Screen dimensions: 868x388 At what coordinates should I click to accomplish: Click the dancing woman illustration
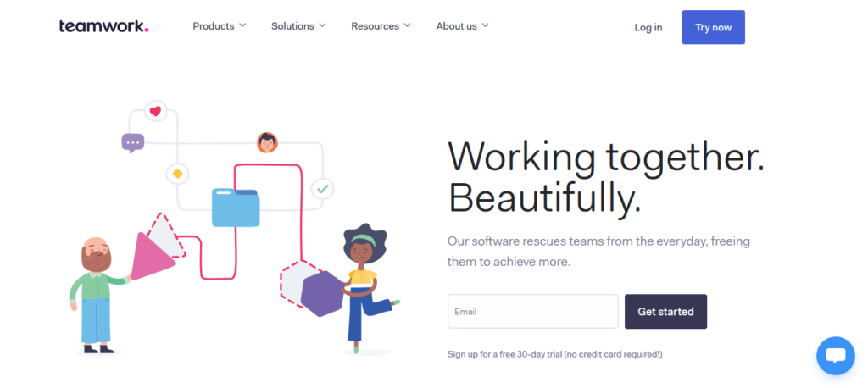(366, 288)
